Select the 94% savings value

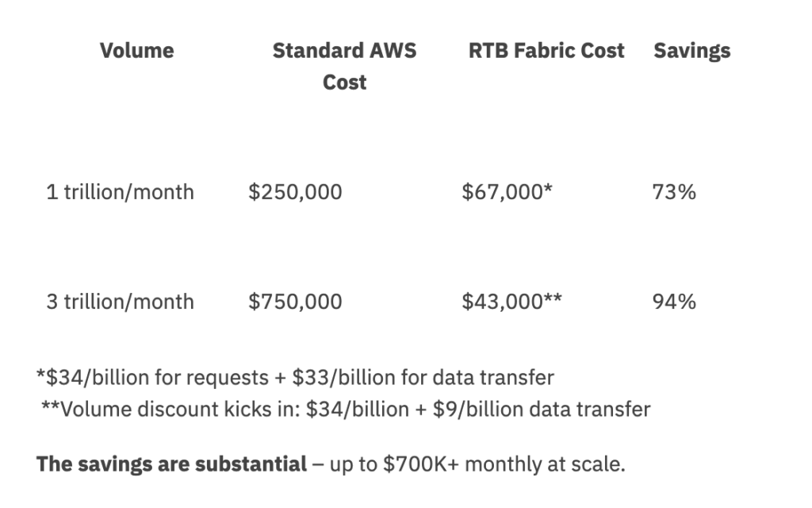(673, 302)
